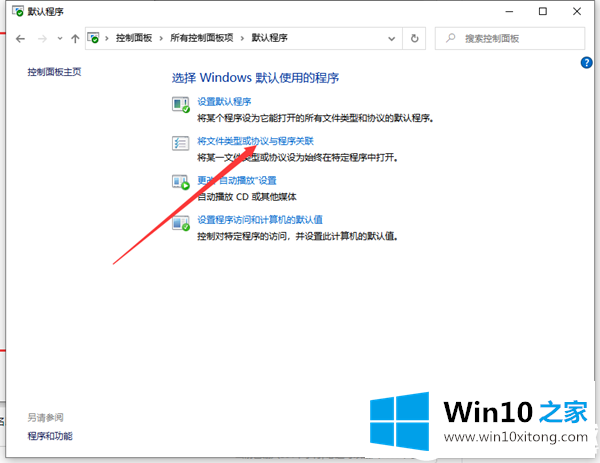Open 更改"自动播放"设置 link
600x463 pixels.
coord(237,180)
